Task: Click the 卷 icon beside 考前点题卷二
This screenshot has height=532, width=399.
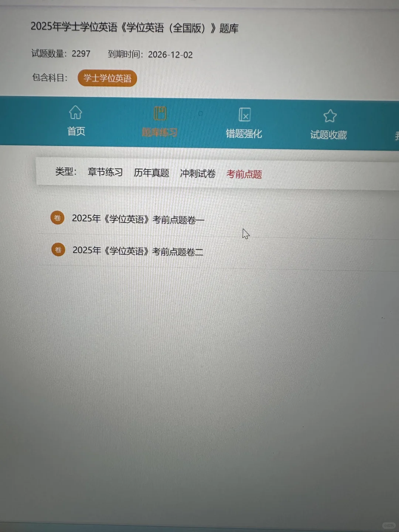Action: click(58, 250)
